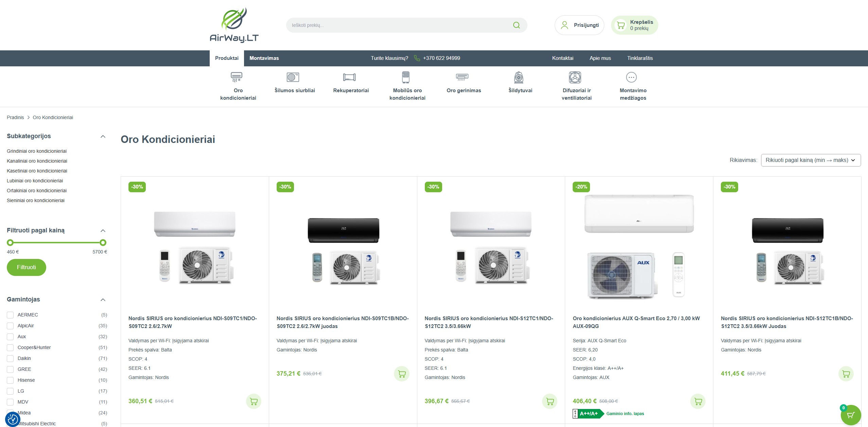Check the MDV manufacturer checkbox
This screenshot has width=868, height=427.
pos(10,402)
